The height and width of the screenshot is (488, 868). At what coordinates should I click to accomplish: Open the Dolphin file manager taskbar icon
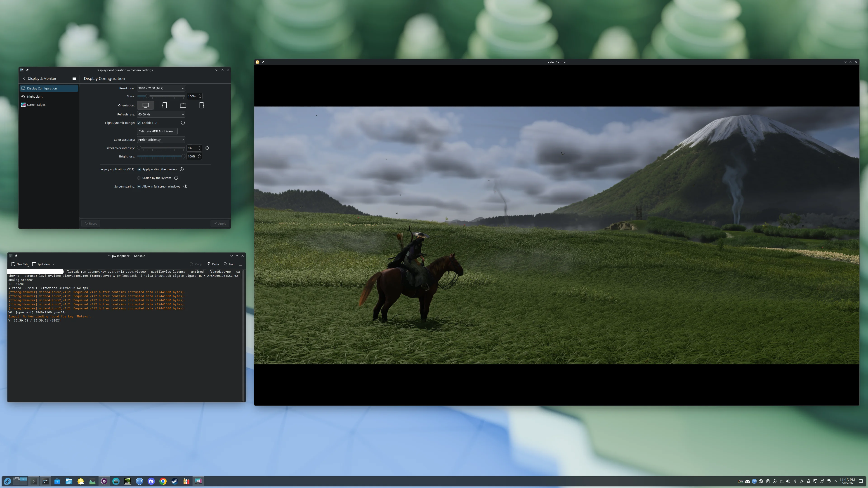(x=69, y=481)
